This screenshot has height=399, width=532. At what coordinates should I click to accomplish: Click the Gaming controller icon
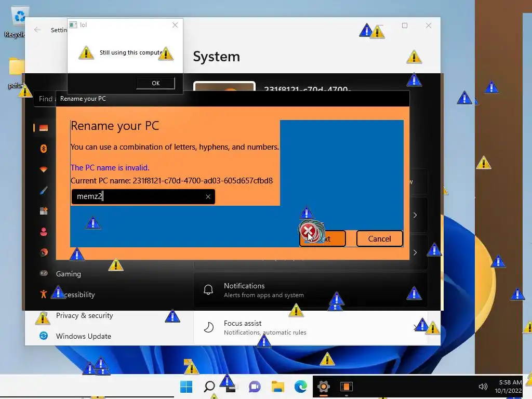pyautogui.click(x=44, y=273)
